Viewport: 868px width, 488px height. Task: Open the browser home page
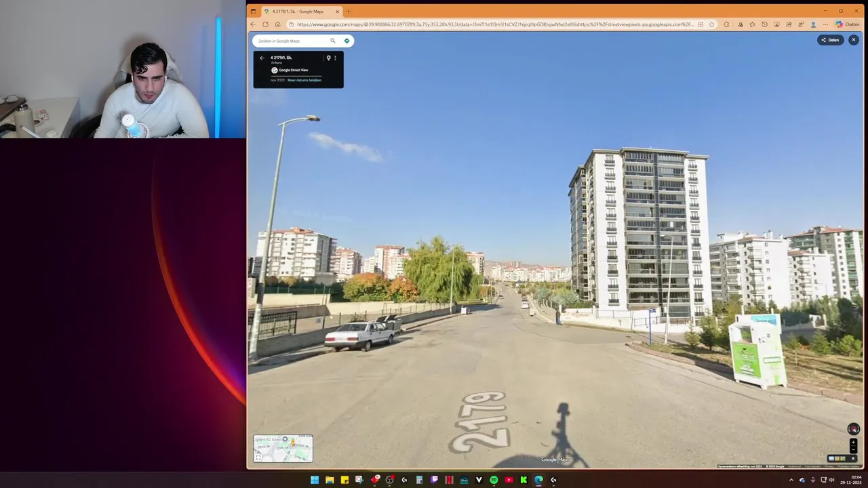tap(277, 24)
